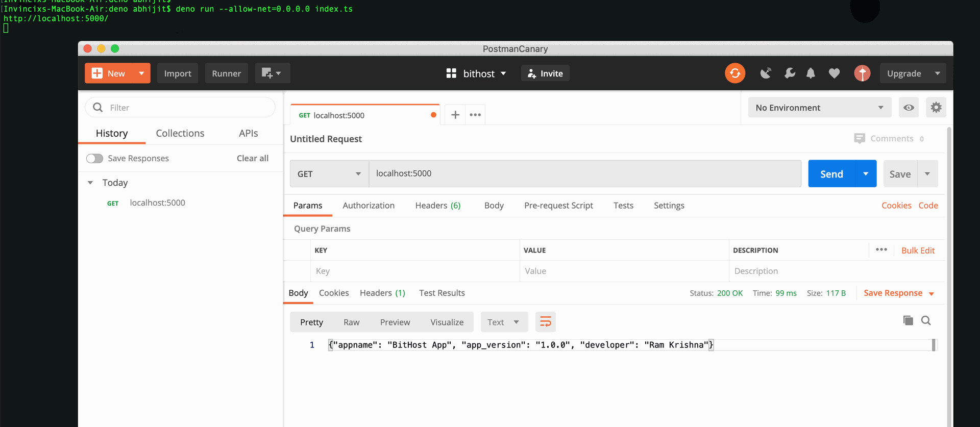This screenshot has height=427, width=980.
Task: Copy response body to clipboard icon
Action: tap(908, 320)
